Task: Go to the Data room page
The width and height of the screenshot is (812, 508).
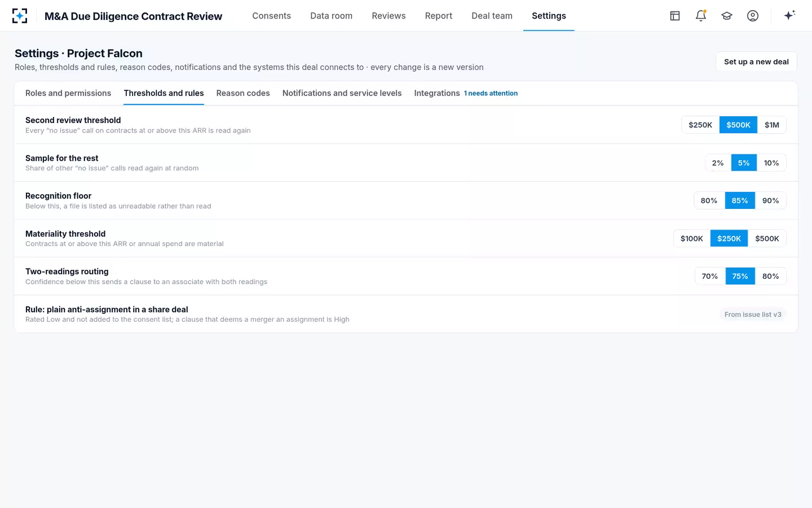Action: 332,16
